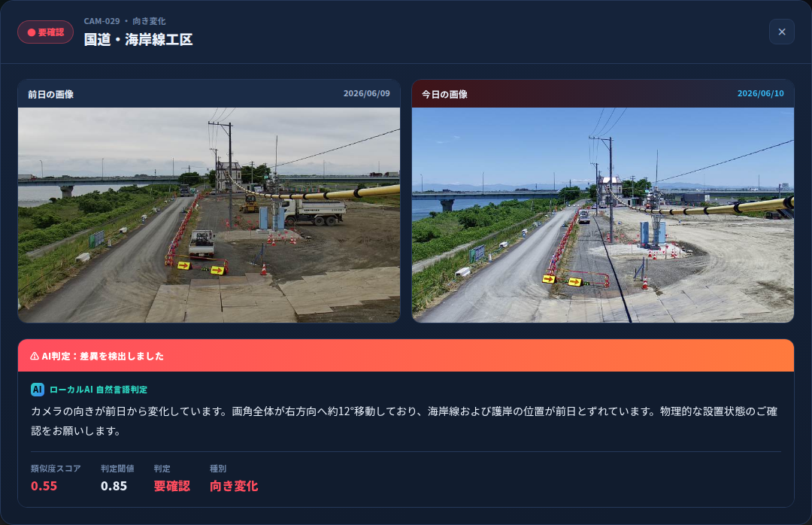Click the 前日の画像 header label
The height and width of the screenshot is (525, 812).
pos(51,94)
